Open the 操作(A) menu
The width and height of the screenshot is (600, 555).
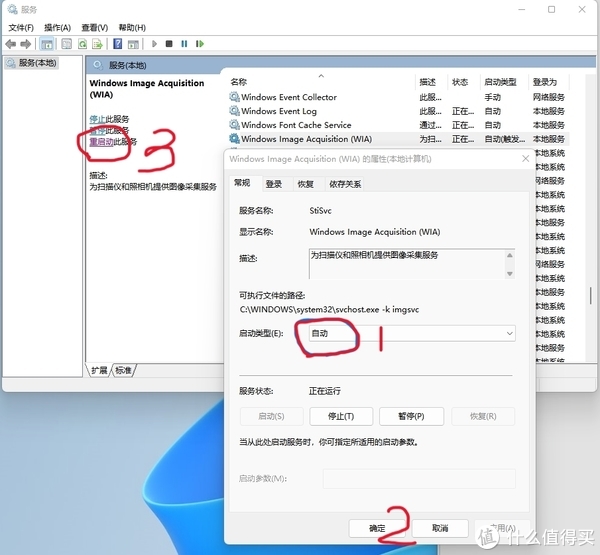[x=57, y=28]
